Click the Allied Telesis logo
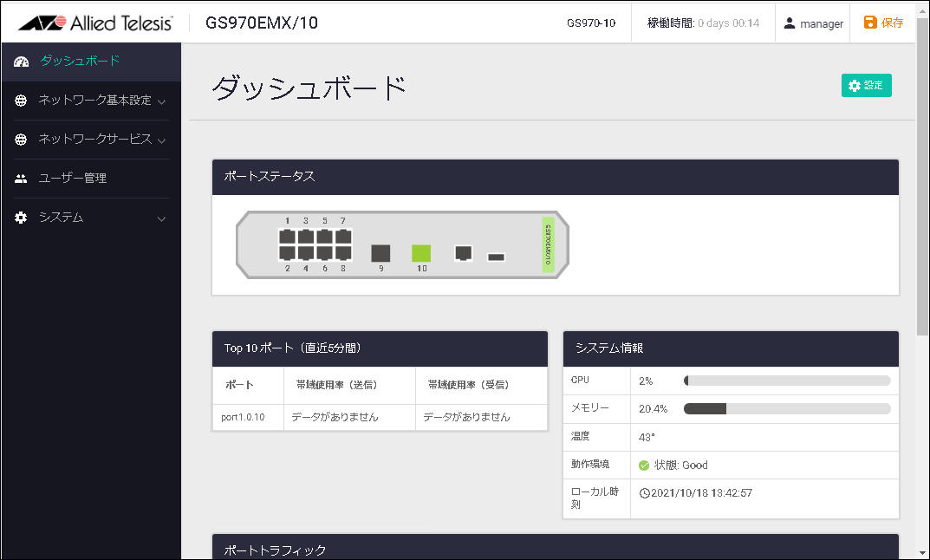The height and width of the screenshot is (560, 930). pos(95,23)
